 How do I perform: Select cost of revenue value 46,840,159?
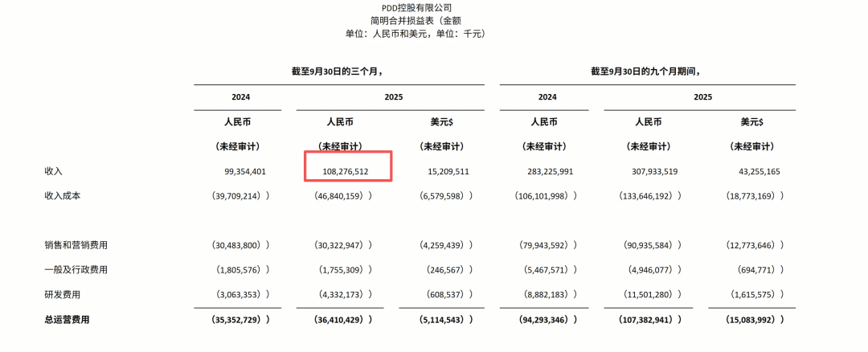346,195
